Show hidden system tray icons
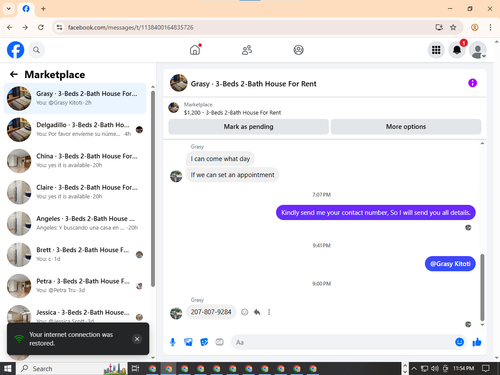 coord(414,368)
